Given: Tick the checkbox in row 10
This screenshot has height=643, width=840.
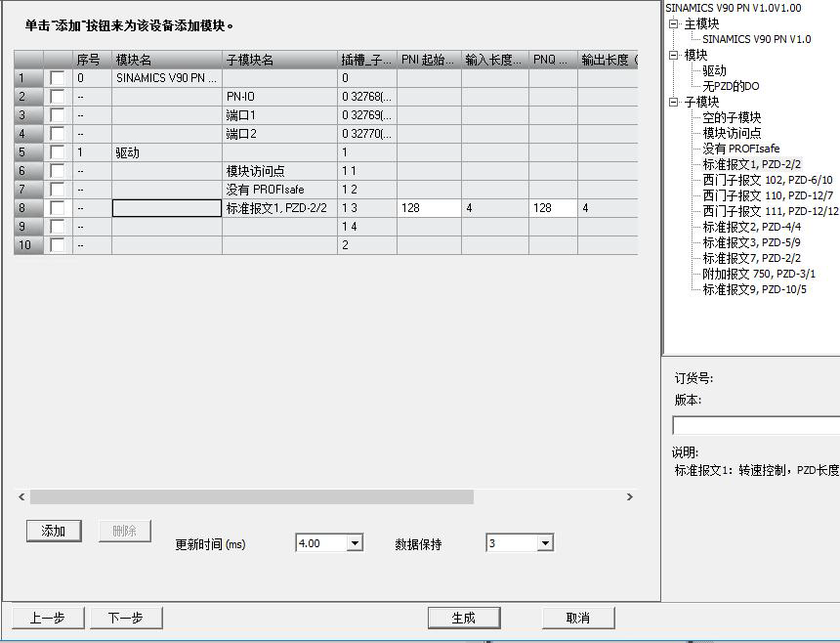Looking at the screenshot, I should (x=58, y=245).
